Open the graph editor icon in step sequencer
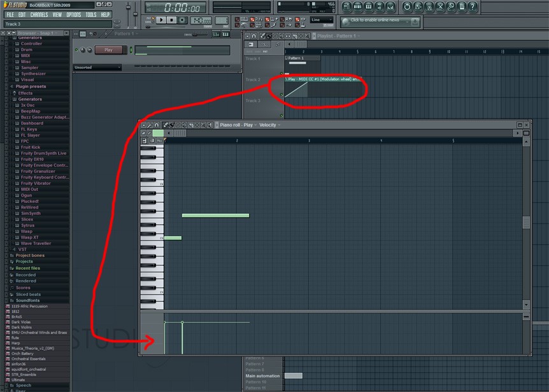The width and height of the screenshot is (549, 392). click(x=216, y=34)
